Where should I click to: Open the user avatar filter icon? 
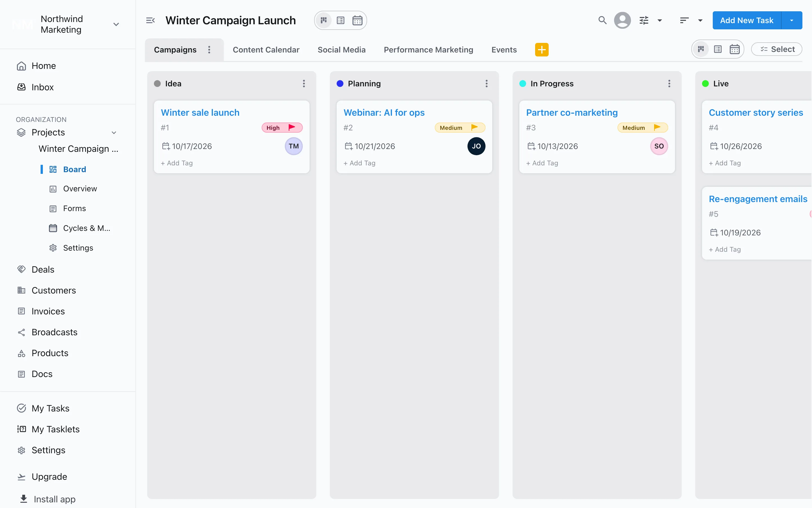(x=622, y=20)
